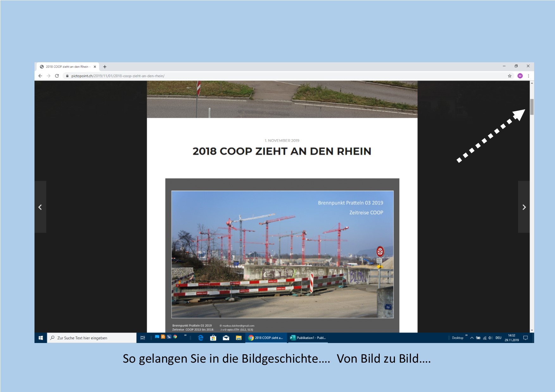The width and height of the screenshot is (555, 392).
Task: Click the address bar URL pictopoint.ch
Action: pyautogui.click(x=118, y=76)
